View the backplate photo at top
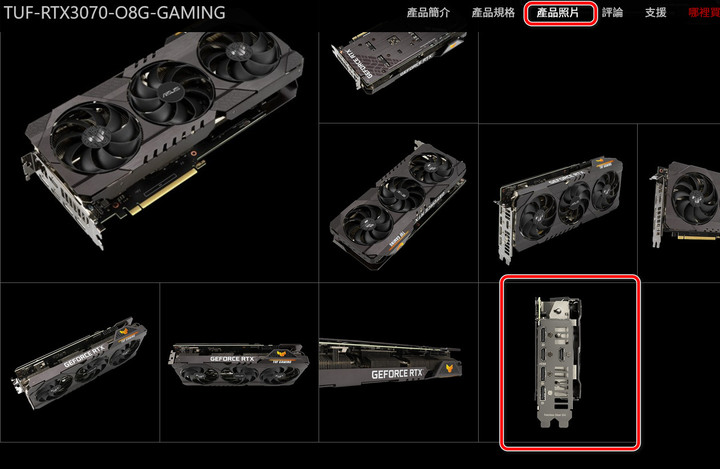Image resolution: width=720 pixels, height=469 pixels. click(x=399, y=77)
